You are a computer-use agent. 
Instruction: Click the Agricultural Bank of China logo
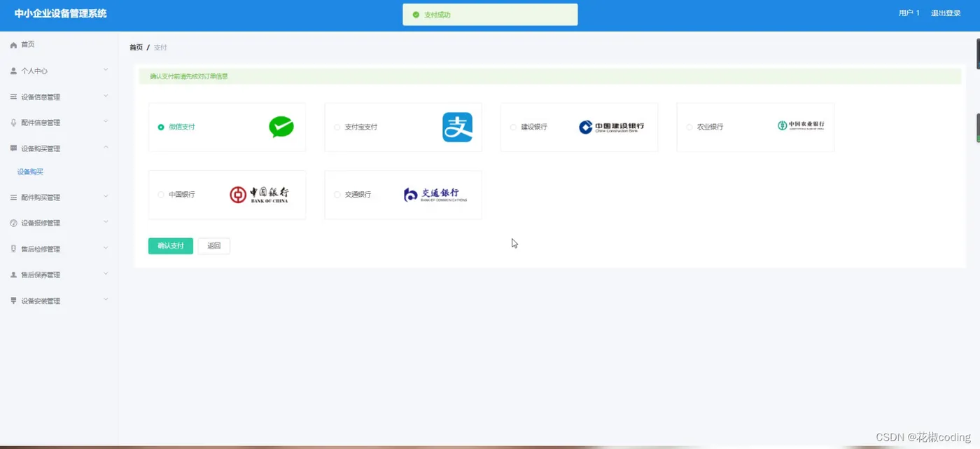point(801,125)
